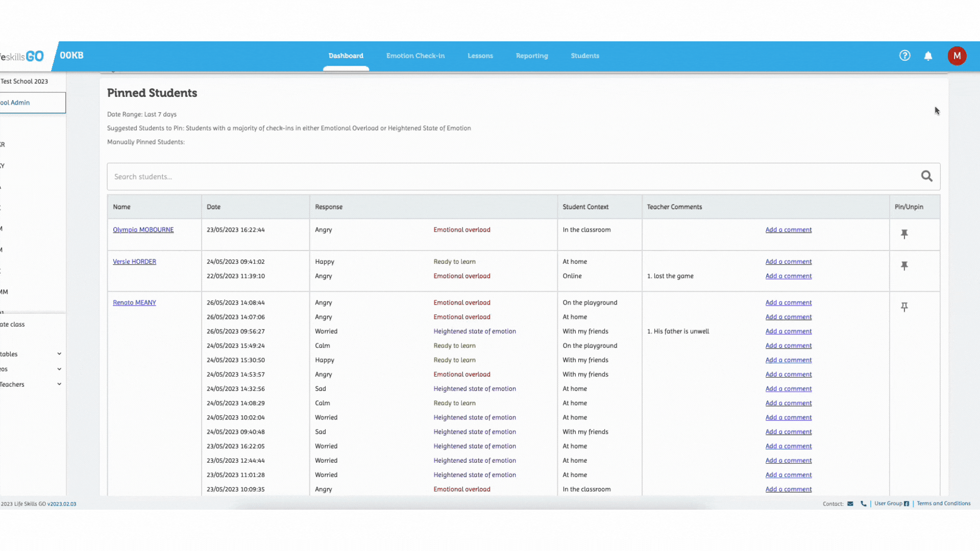Viewport: 980px width, 551px height.
Task: Open the Reporting tab
Action: [x=531, y=56]
